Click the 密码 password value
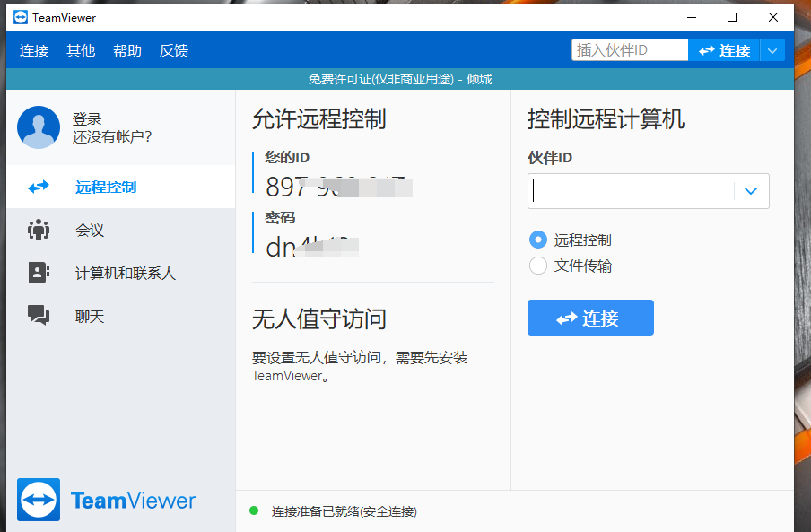This screenshot has height=532, width=811. tap(312, 247)
